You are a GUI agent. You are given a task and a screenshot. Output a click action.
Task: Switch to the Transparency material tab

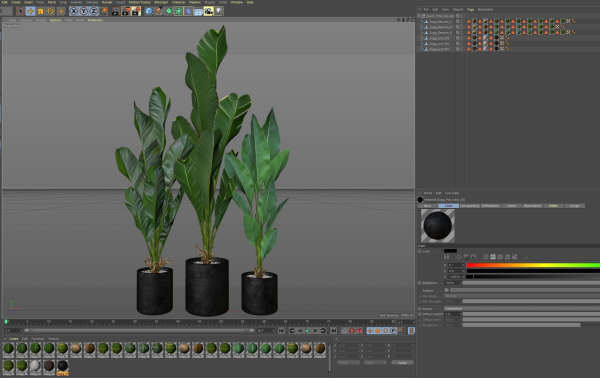[x=470, y=206]
